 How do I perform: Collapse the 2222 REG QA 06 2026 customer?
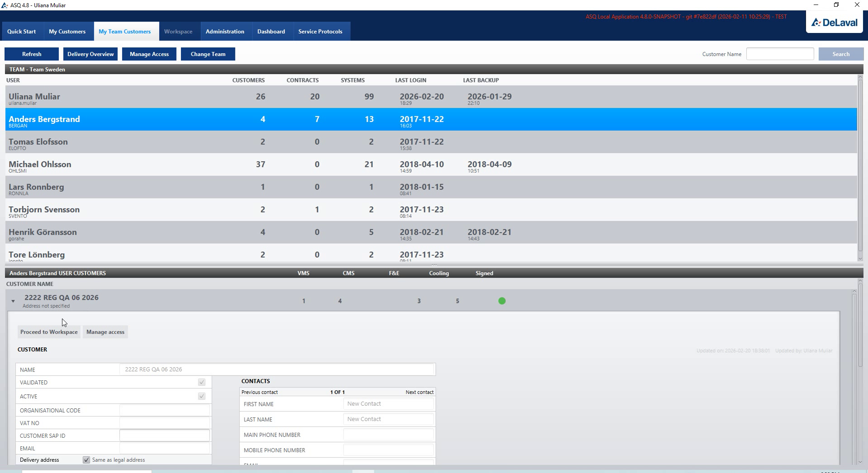(13, 301)
